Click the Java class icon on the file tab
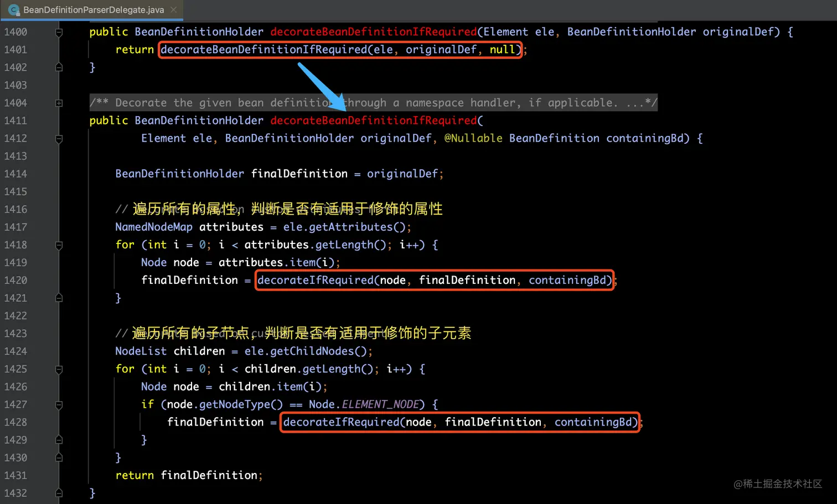 pos(14,9)
